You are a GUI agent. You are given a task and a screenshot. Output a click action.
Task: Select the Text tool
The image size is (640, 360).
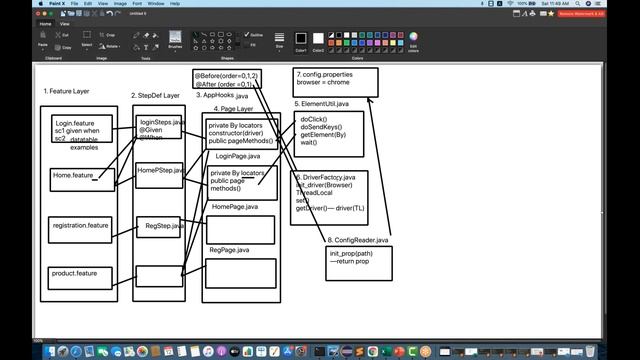[146, 47]
